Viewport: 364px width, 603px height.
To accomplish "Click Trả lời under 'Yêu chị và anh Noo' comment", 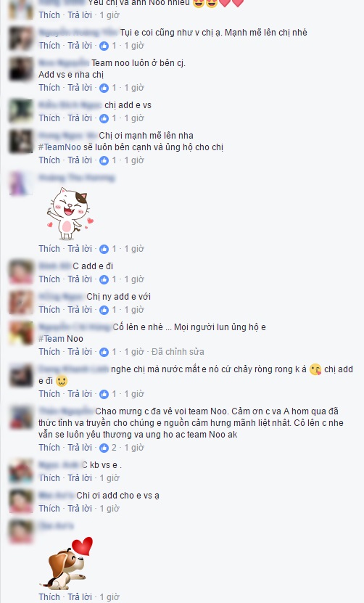I will (x=80, y=15).
